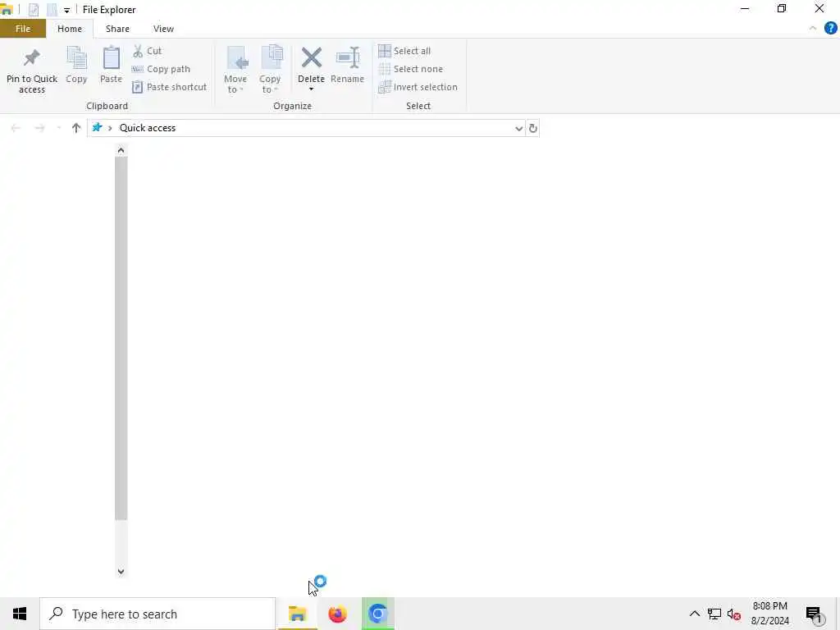Click Properties icon in Quick Access Toolbar

pos(33,10)
